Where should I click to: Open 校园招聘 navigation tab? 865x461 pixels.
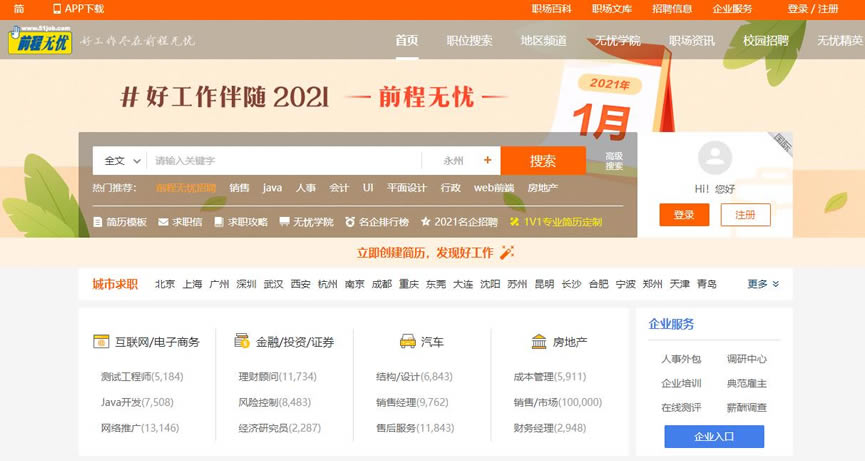pyautogui.click(x=766, y=41)
